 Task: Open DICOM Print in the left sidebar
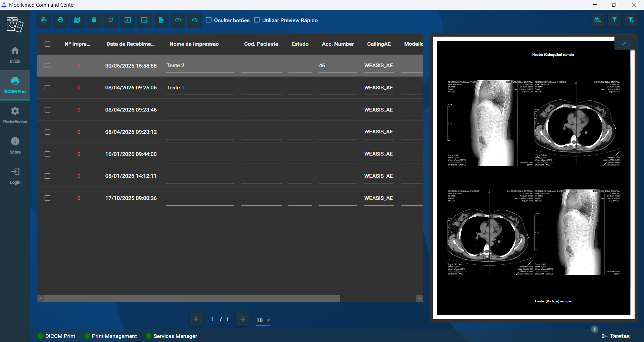click(x=15, y=85)
